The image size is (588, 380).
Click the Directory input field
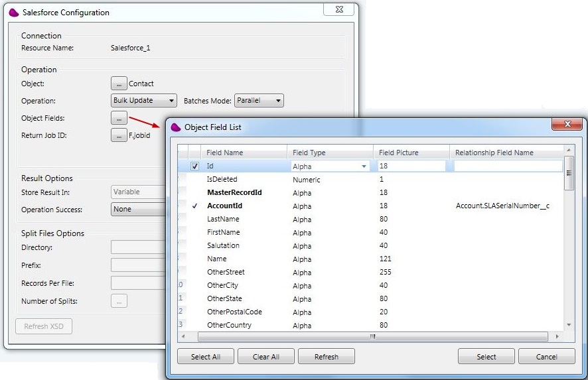139,247
